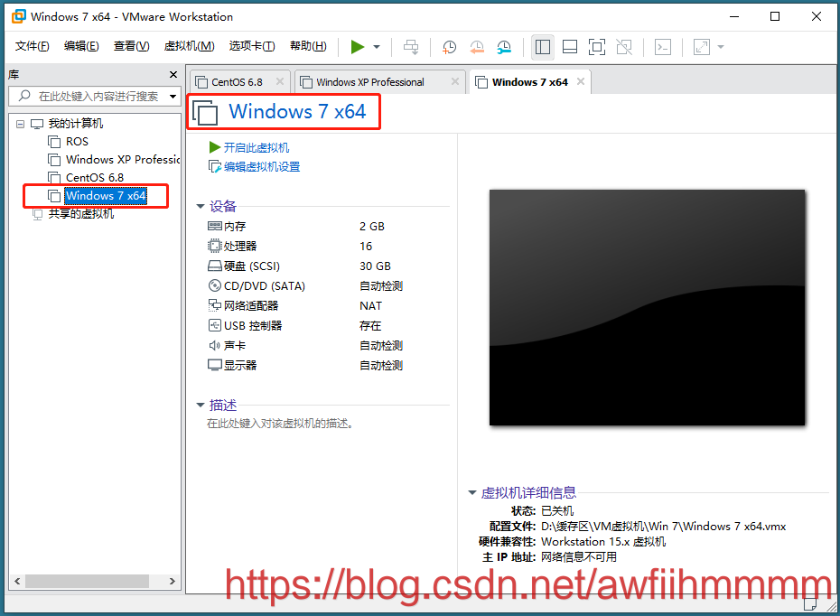This screenshot has width=840, height=616.
Task: Take a snapshot of this virtual machine
Action: point(449,47)
